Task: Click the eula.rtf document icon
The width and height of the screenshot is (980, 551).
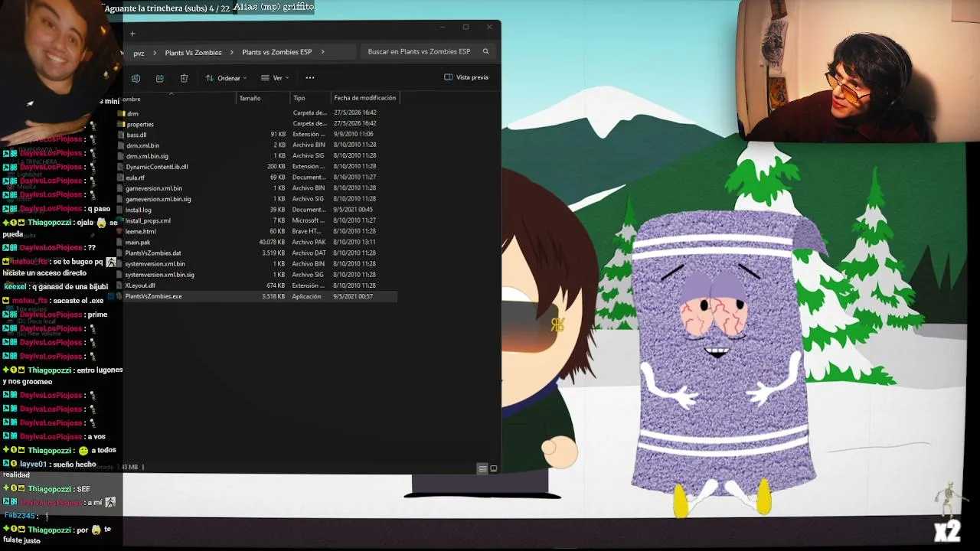Action: point(122,178)
